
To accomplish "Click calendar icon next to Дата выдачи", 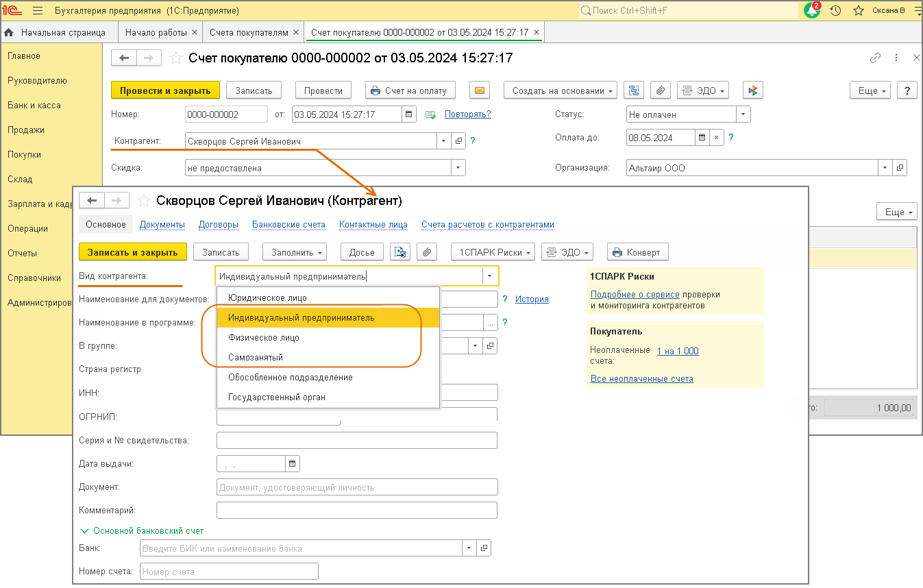I will (293, 464).
